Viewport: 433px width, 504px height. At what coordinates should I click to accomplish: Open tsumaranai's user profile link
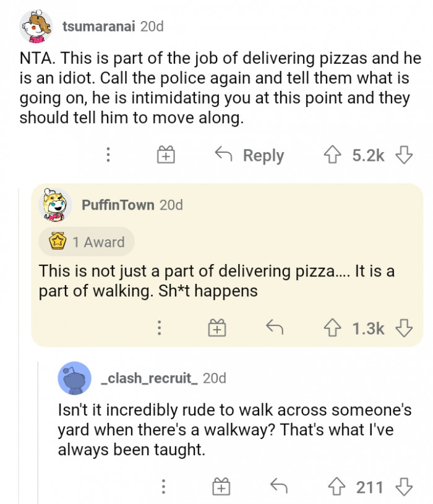pos(100,27)
